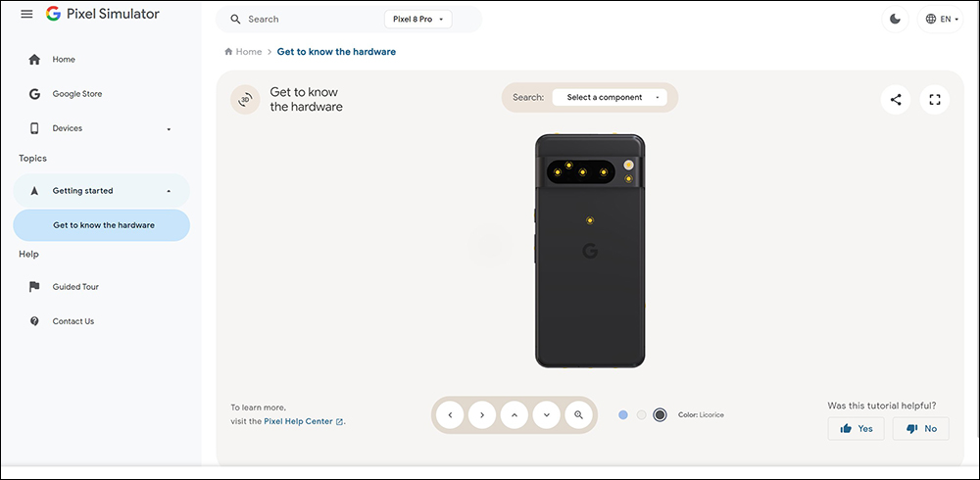980x480 pixels.
Task: Rotate phone right with right arrow
Action: (x=482, y=414)
